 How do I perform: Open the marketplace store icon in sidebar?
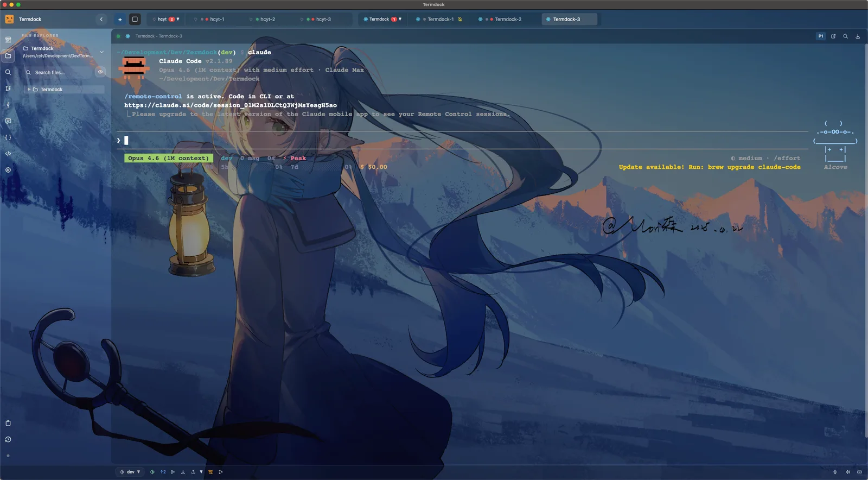[x=8, y=40]
